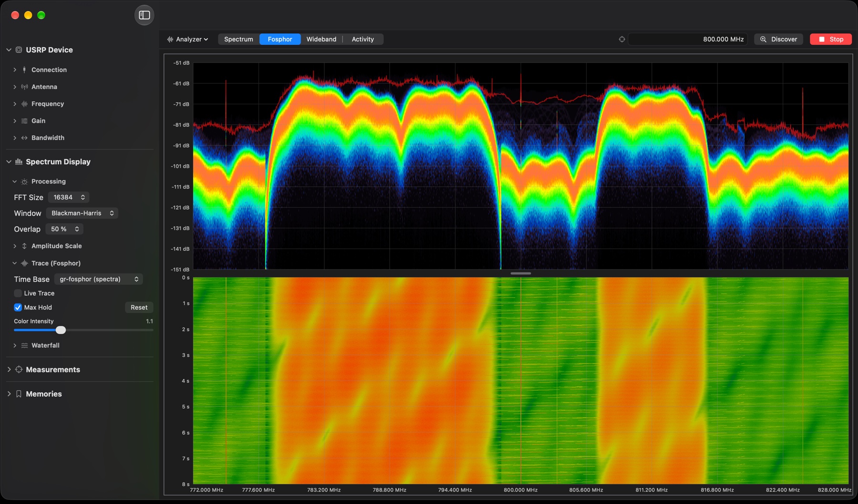Click the Gain sliders icon
858x504 pixels.
(24, 121)
